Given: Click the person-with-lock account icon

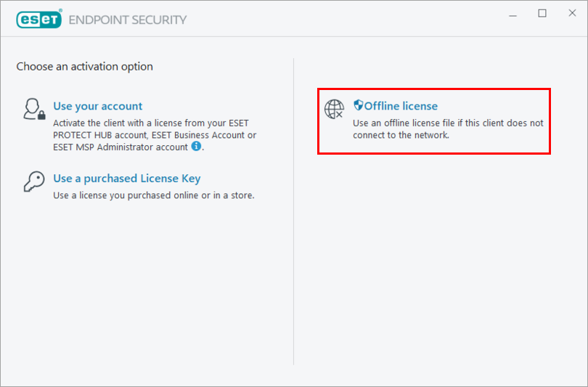Looking at the screenshot, I should (x=34, y=109).
